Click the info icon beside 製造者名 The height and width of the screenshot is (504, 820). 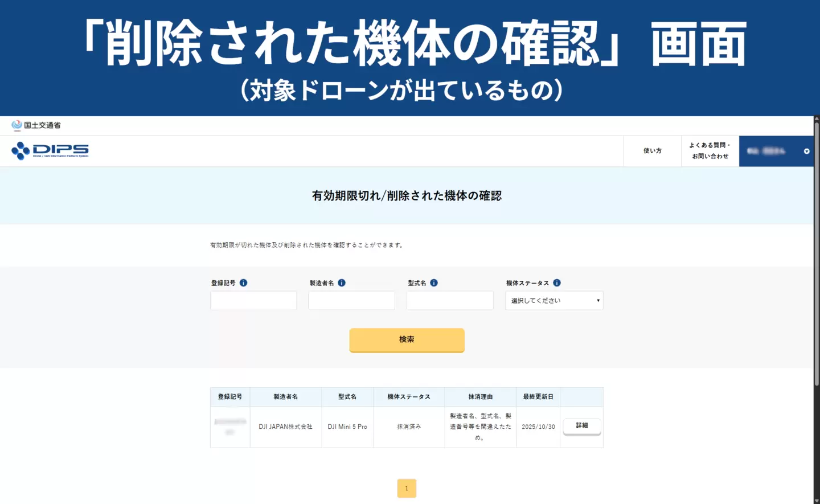[342, 283]
